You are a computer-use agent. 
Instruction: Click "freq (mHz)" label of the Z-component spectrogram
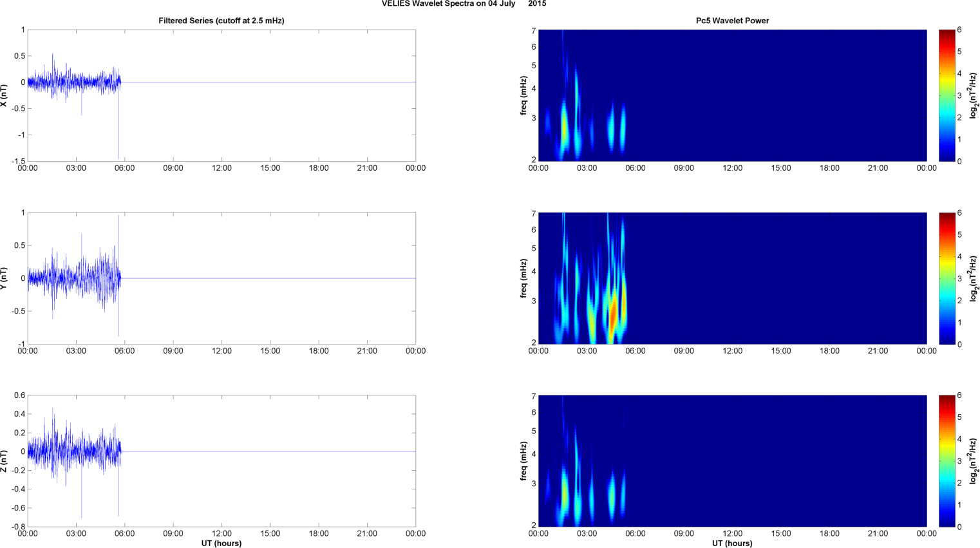click(x=524, y=461)
